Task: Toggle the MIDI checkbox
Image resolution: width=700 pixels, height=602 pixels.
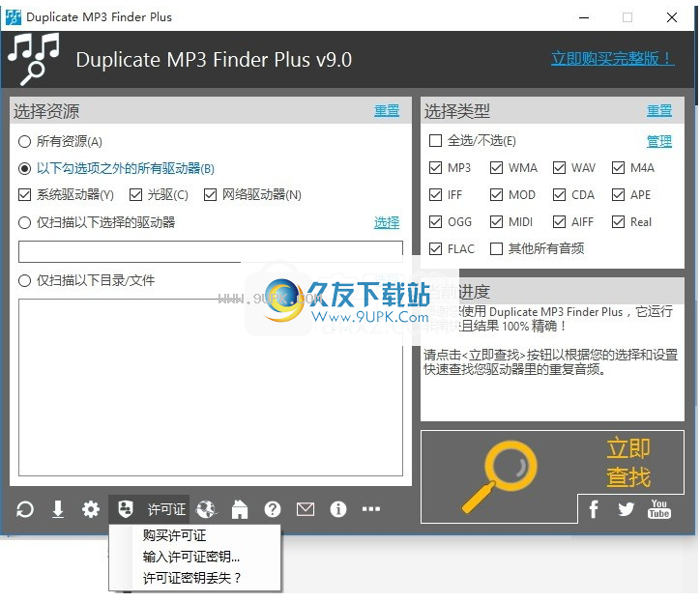Action: click(496, 222)
